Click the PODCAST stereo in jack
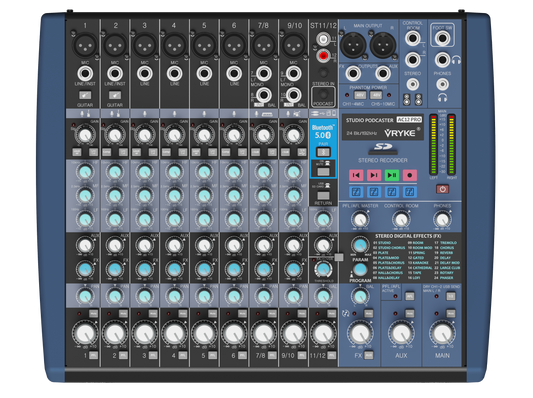533x398 pixels. (x=323, y=94)
